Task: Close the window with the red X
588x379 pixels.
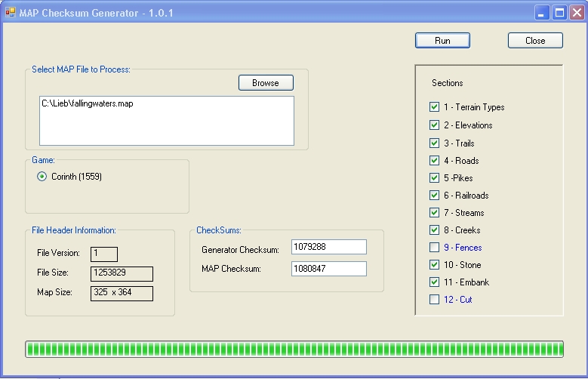Action: click(577, 13)
